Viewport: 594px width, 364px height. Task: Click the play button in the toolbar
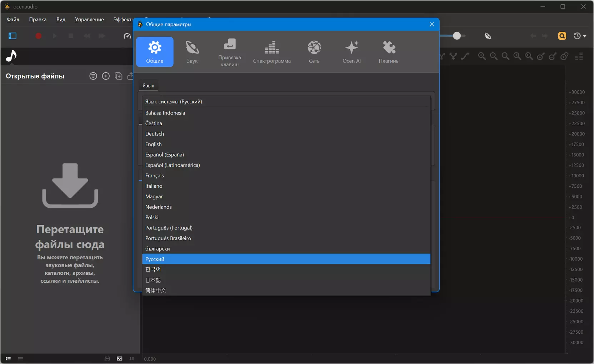coord(55,36)
